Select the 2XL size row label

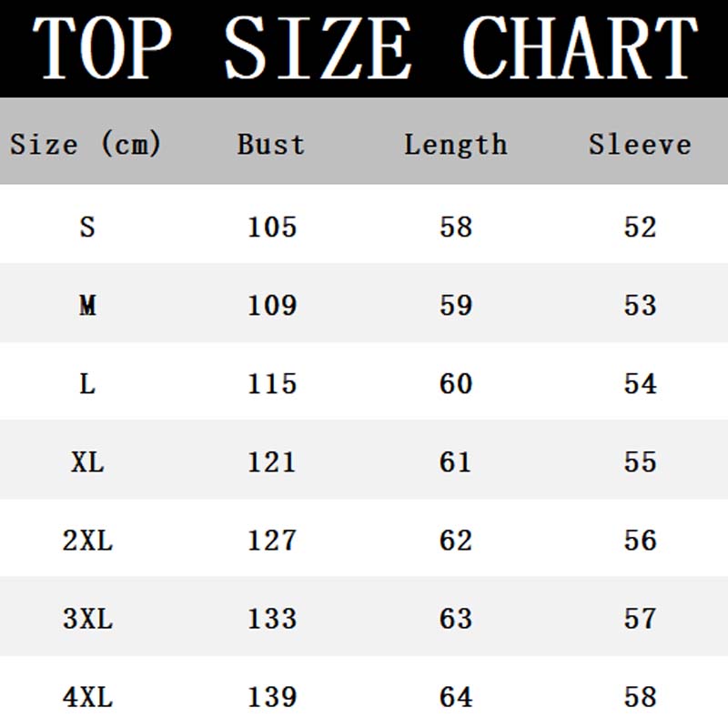pyautogui.click(x=87, y=541)
